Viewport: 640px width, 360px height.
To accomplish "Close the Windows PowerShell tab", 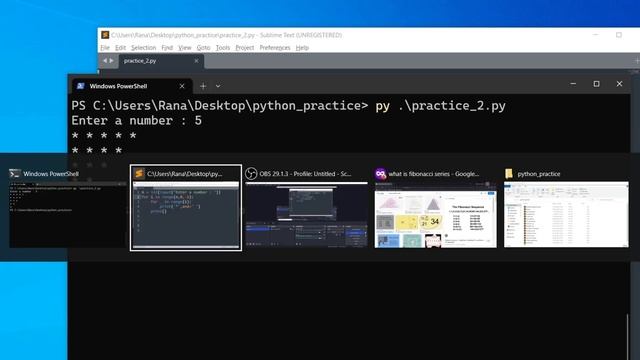I will tap(182, 86).
